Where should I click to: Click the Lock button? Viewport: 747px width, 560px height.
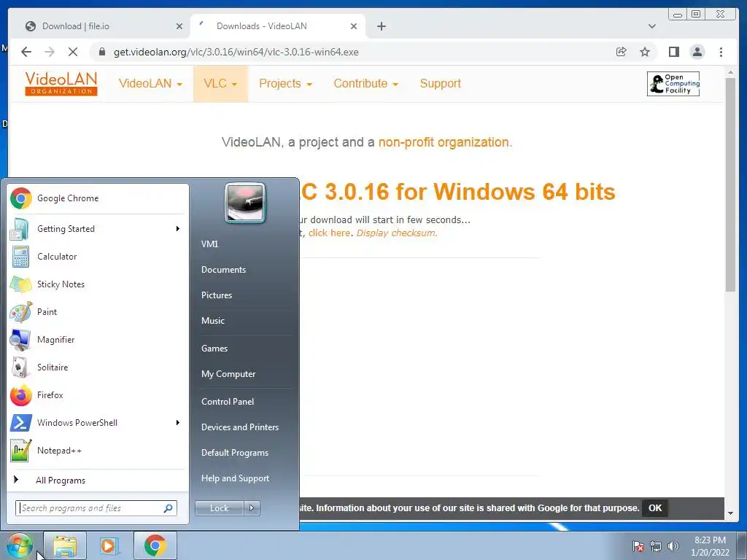(220, 508)
